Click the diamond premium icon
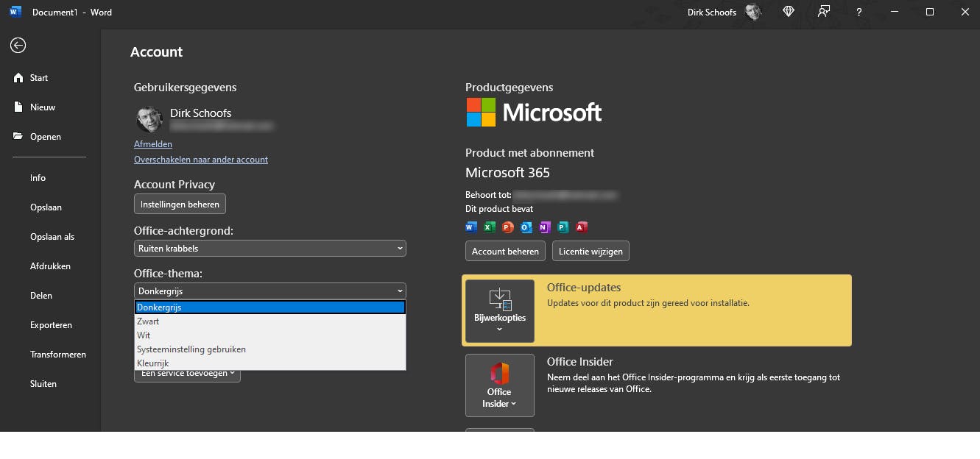 point(789,12)
